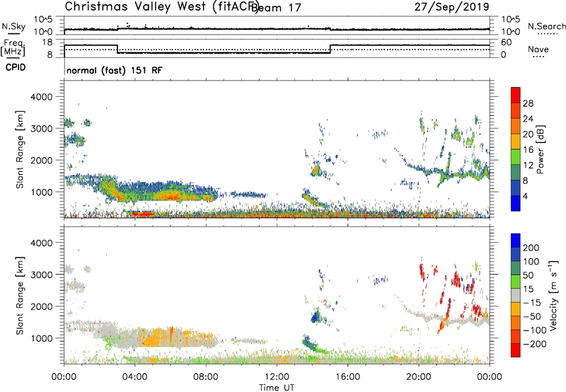Click the '-200' label on Velocity color bar
Image resolution: width=566 pixels, height=392 pixels.
coord(535,344)
